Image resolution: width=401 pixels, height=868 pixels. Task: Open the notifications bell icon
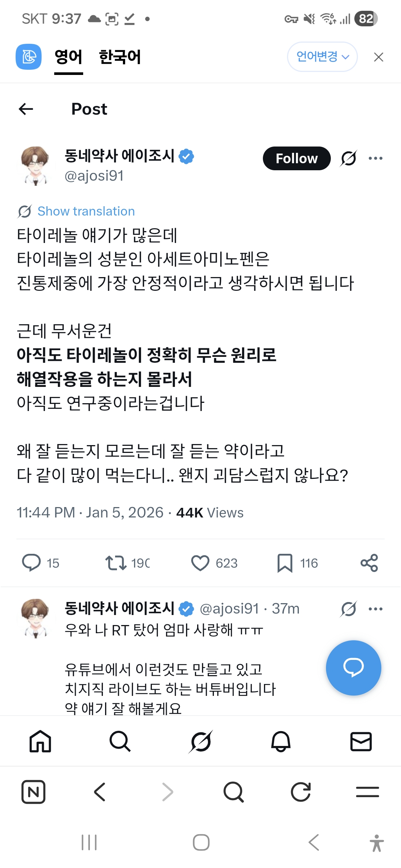[281, 742]
